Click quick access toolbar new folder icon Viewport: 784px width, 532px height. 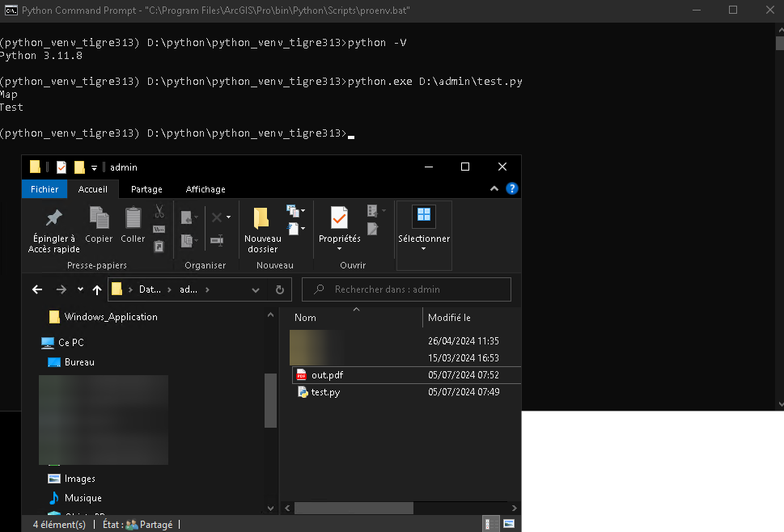(x=79, y=167)
